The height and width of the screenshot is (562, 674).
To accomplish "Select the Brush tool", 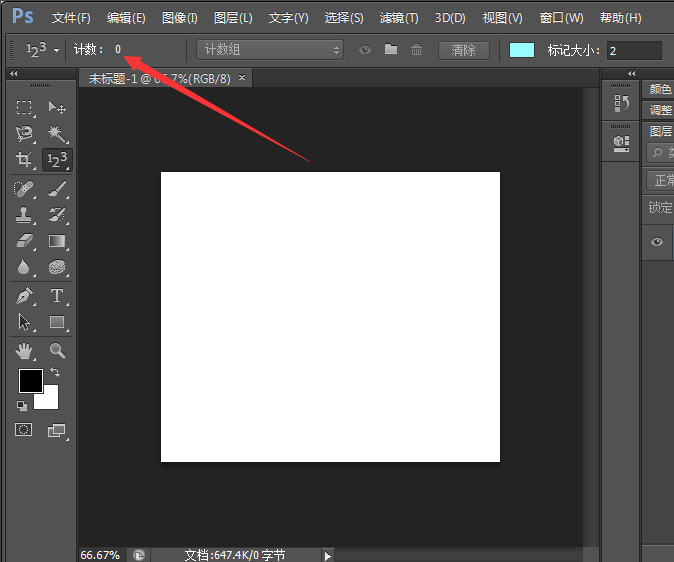I will pyautogui.click(x=57, y=189).
